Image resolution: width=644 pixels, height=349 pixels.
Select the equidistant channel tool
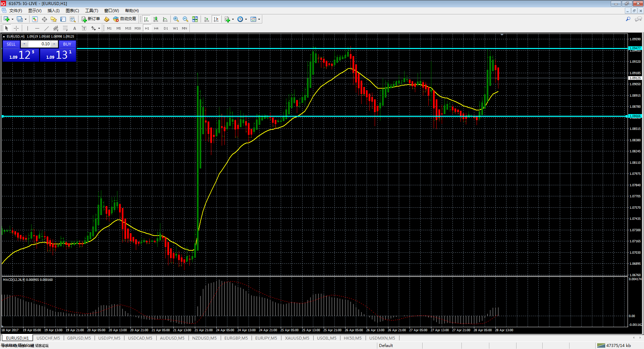pyautogui.click(x=56, y=28)
